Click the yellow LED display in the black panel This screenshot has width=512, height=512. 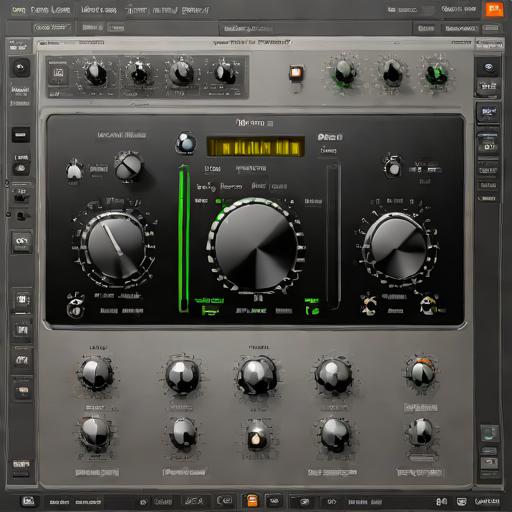256,147
